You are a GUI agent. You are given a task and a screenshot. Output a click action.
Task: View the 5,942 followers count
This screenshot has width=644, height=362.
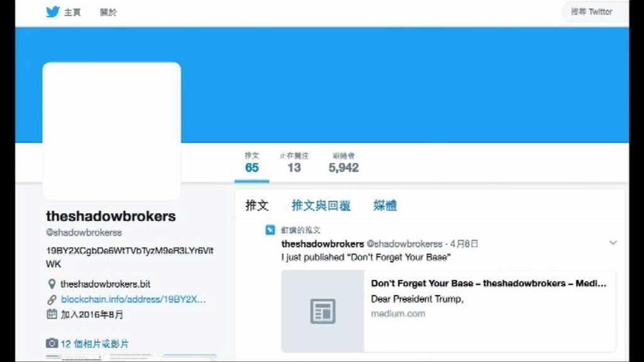(x=343, y=163)
